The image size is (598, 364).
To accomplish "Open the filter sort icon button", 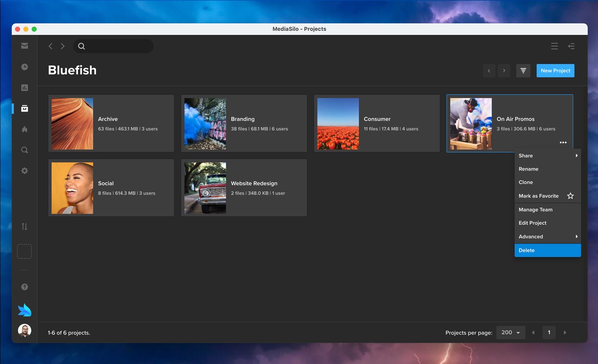I will (x=523, y=70).
